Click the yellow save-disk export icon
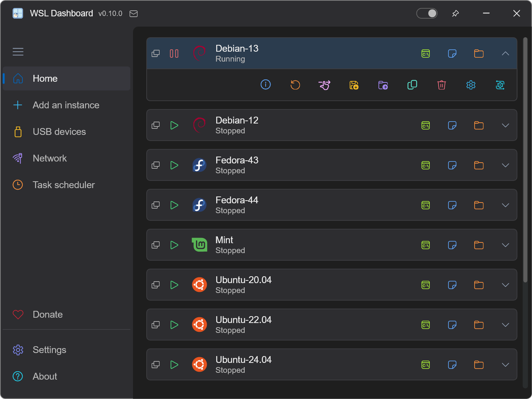 [x=354, y=85]
